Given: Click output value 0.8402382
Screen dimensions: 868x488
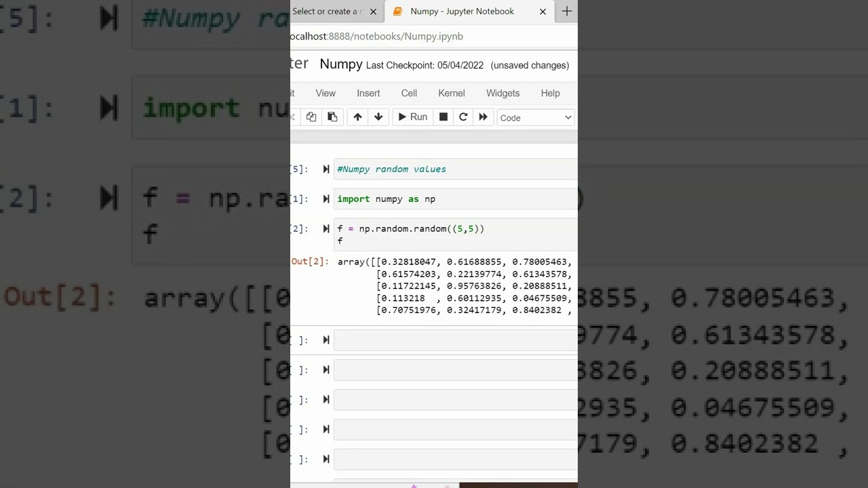Looking at the screenshot, I should coord(537,310).
